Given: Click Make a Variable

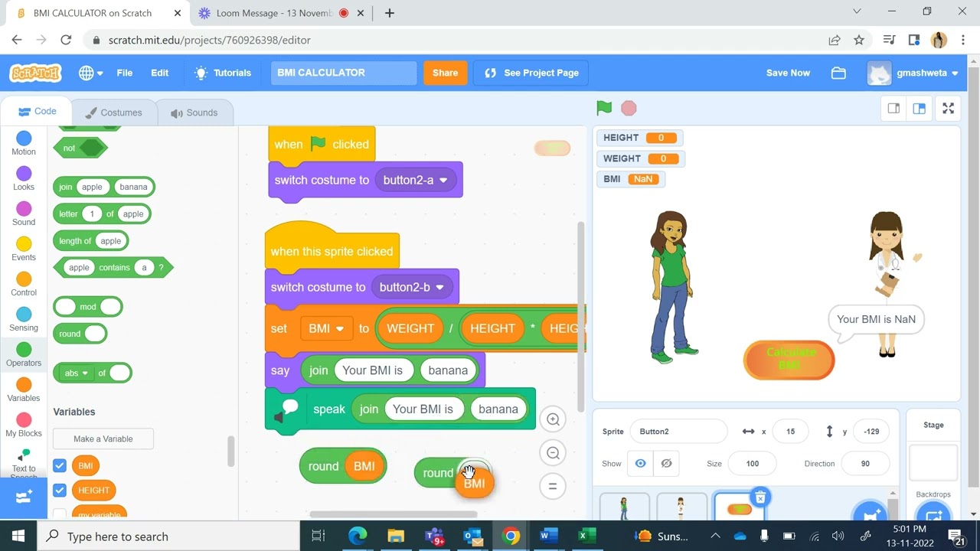Looking at the screenshot, I should [x=103, y=439].
